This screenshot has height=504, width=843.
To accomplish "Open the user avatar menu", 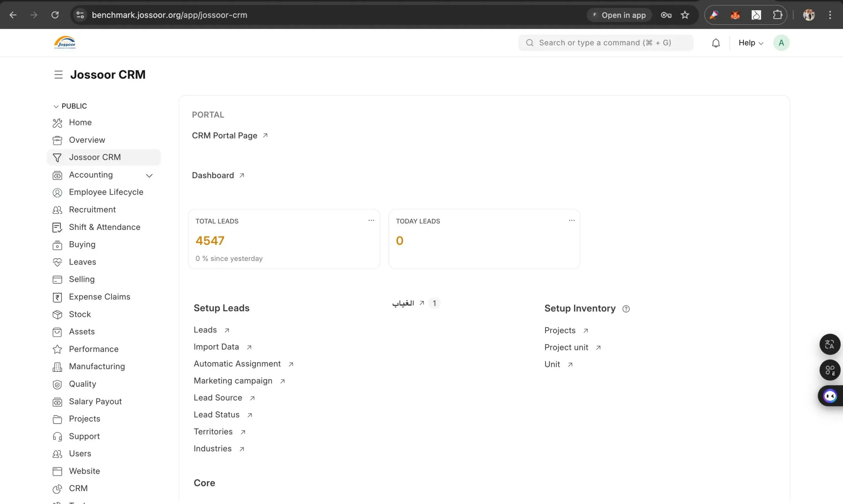I will [x=781, y=43].
